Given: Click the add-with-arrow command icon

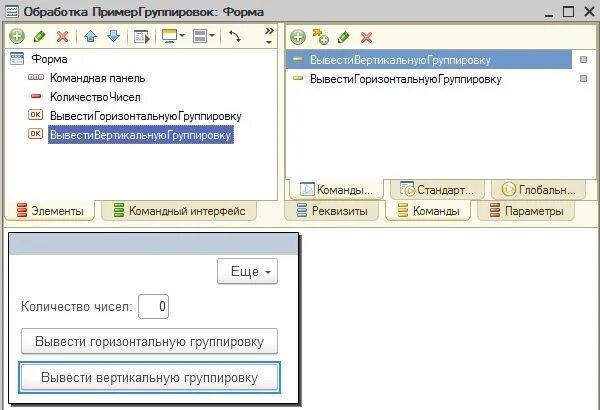Looking at the screenshot, I should [321, 37].
